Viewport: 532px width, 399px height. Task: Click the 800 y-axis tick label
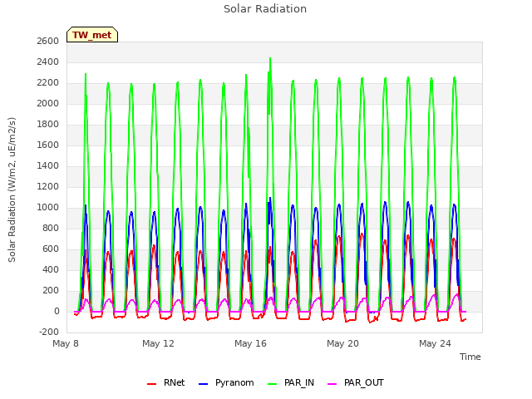[x=51, y=229]
